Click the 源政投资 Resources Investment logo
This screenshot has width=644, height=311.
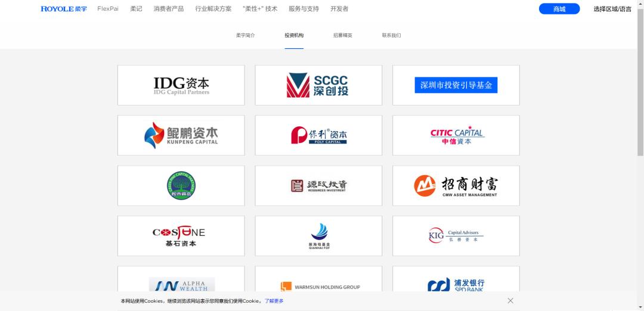[318, 186]
